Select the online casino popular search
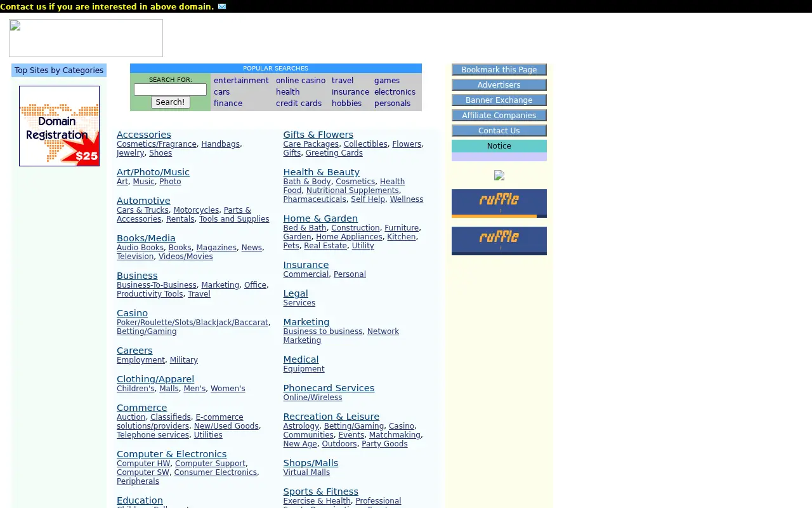Screen dimensions: 812x508 click(301, 81)
